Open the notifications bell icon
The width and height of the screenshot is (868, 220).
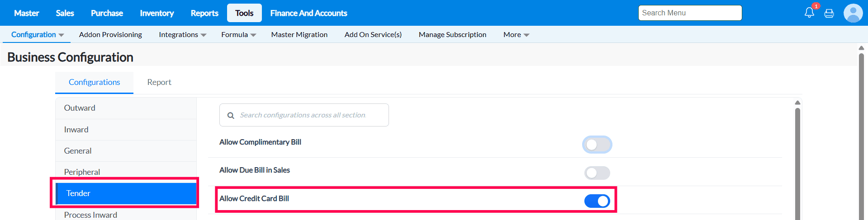tap(809, 13)
